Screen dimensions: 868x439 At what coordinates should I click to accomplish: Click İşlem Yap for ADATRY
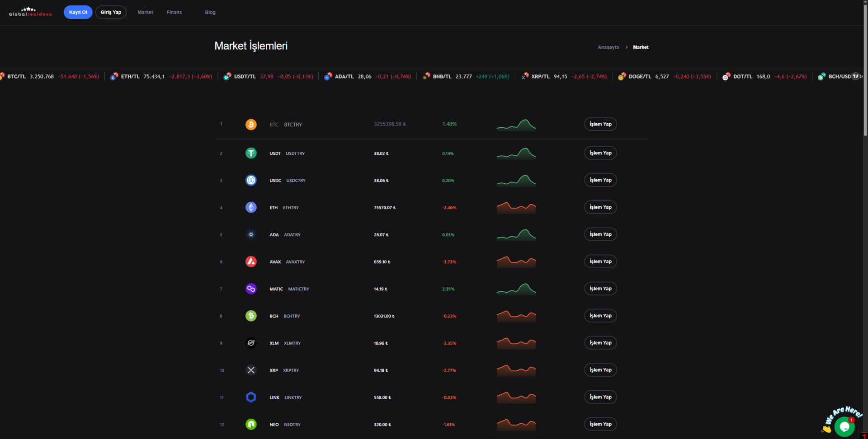click(600, 234)
